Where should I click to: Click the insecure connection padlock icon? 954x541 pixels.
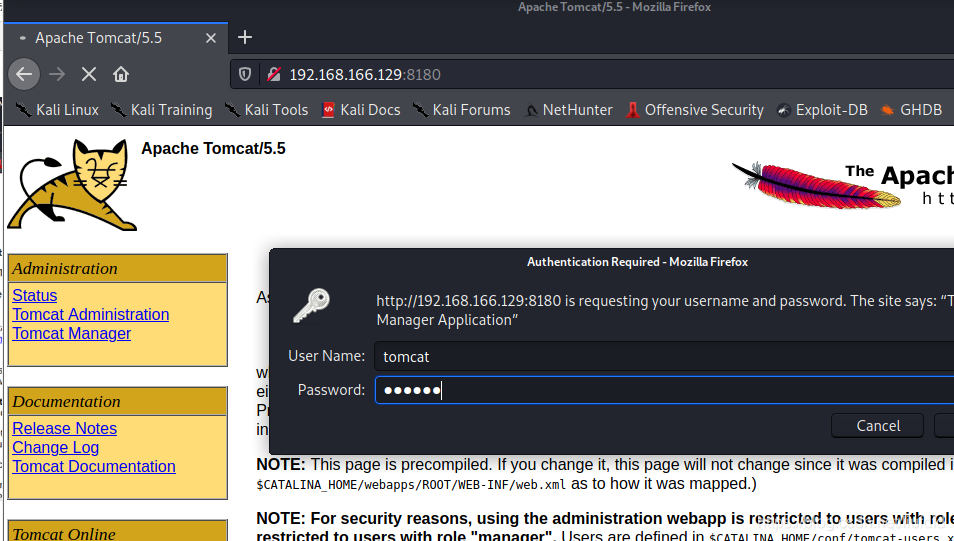click(274, 74)
